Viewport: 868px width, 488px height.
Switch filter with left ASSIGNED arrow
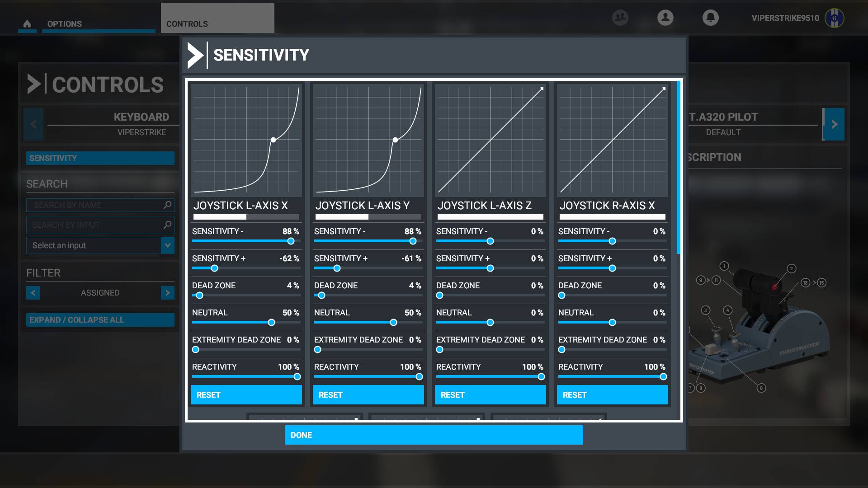coord(33,293)
